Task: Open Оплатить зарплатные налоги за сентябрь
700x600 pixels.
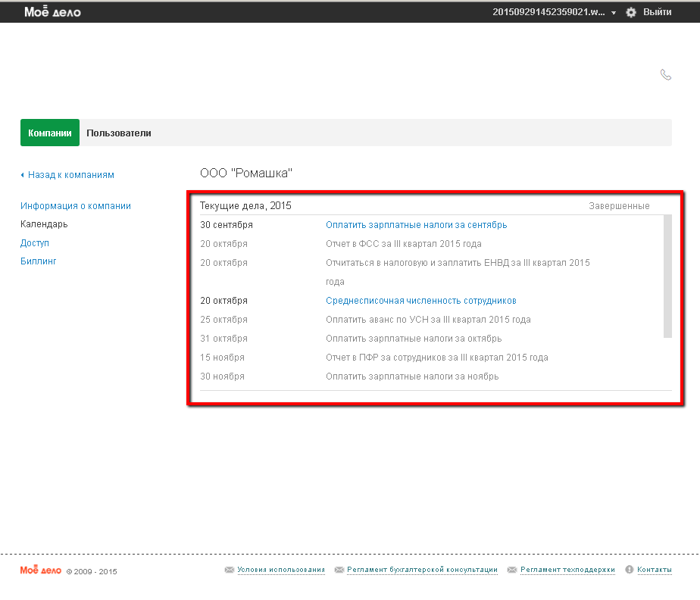Action: click(x=416, y=225)
